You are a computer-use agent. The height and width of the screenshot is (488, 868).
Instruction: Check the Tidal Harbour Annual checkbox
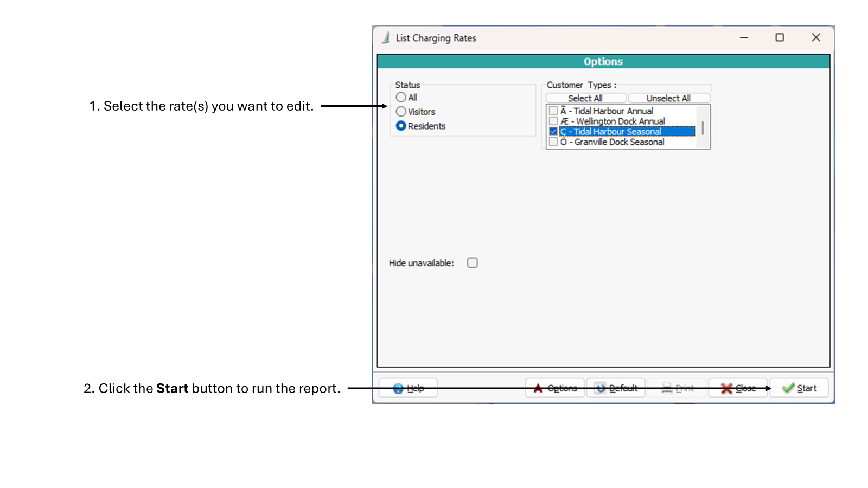click(552, 111)
